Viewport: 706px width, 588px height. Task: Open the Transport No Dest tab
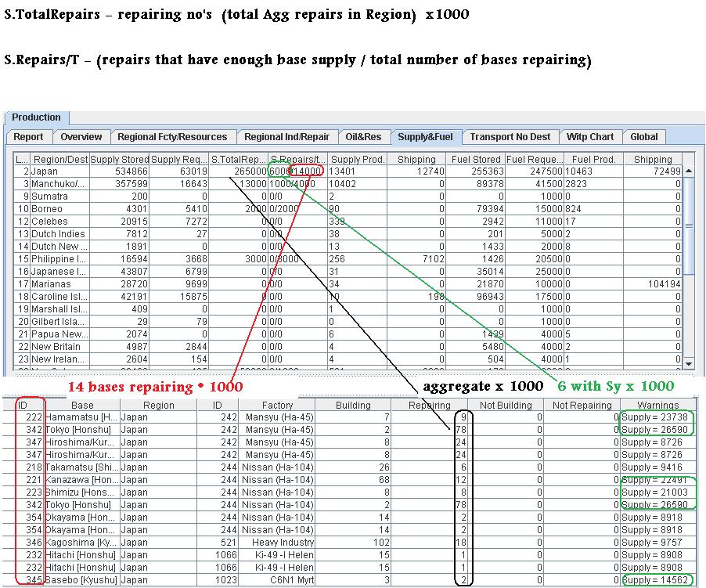point(510,137)
